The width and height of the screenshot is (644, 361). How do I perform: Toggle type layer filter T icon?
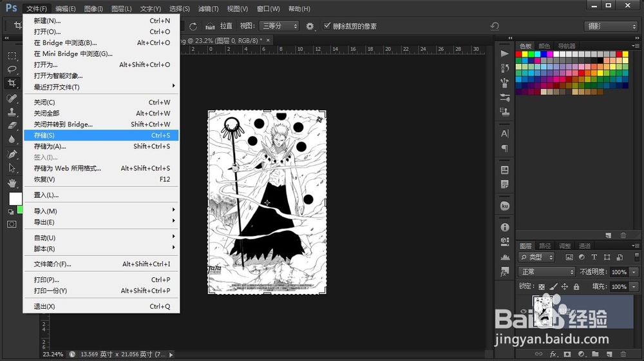pyautogui.click(x=594, y=257)
